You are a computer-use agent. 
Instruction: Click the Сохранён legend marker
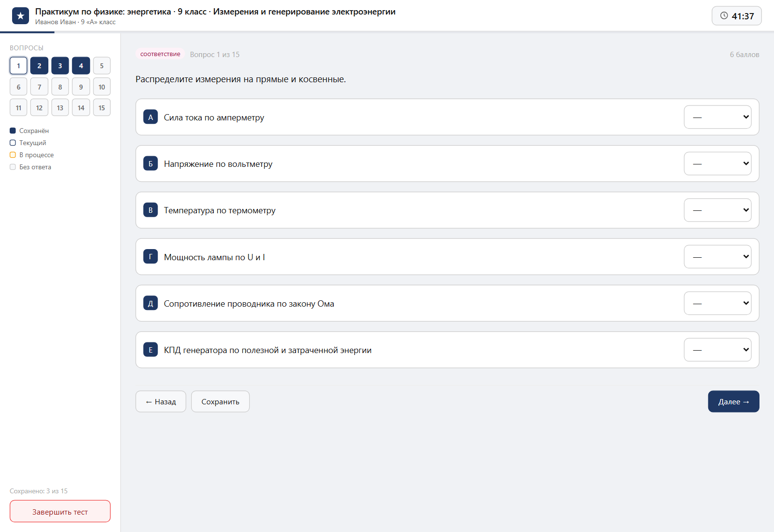point(13,131)
